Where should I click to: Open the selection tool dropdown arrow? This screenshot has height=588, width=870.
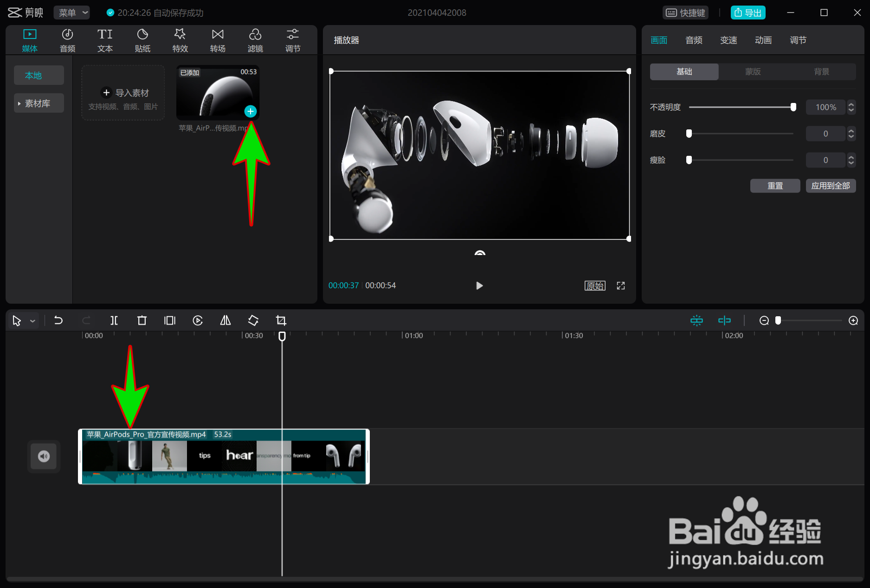pos(32,321)
